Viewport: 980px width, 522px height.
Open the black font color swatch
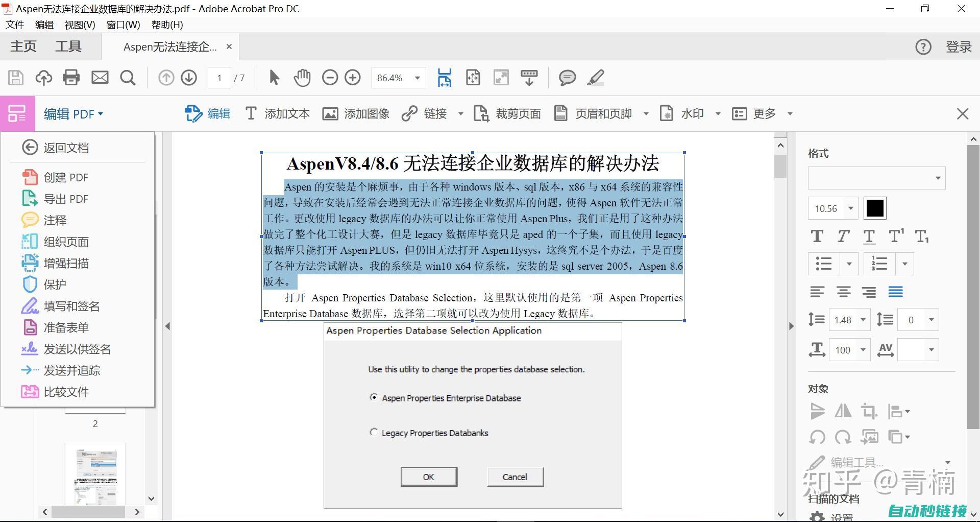click(875, 208)
